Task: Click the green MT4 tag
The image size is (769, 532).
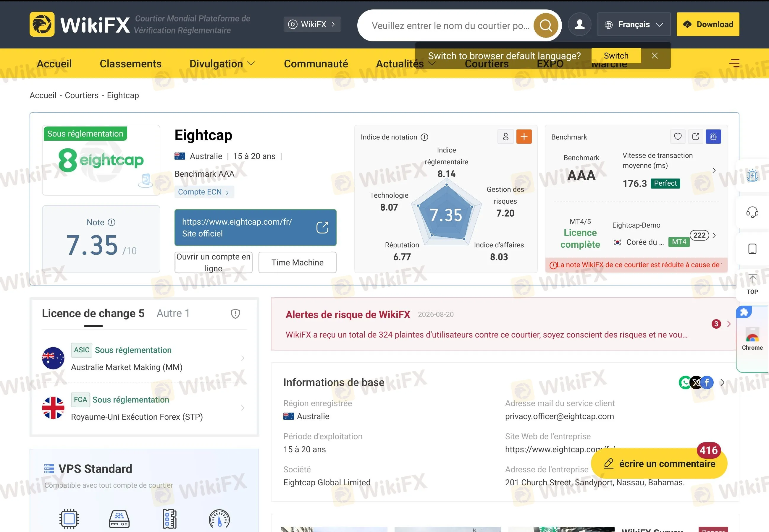Action: click(x=679, y=242)
